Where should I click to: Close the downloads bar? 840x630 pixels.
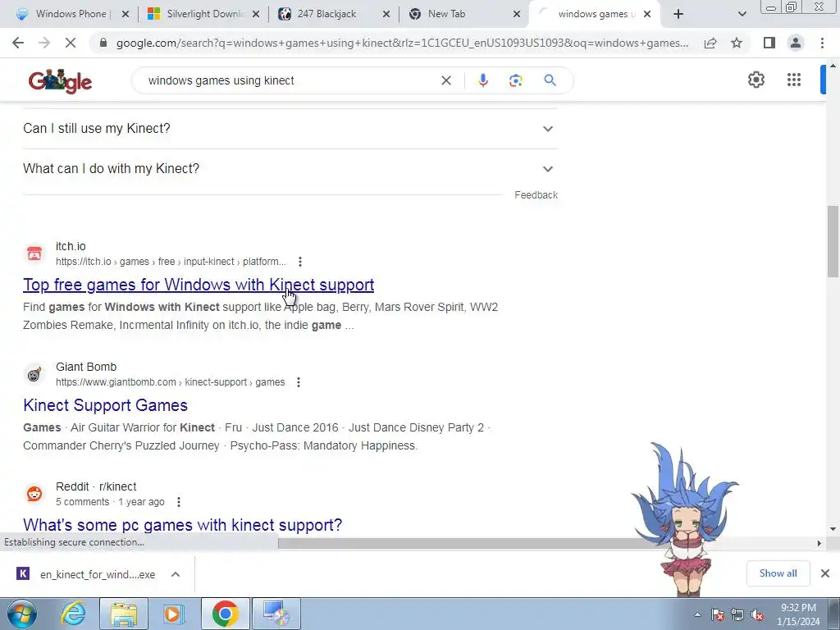tap(825, 573)
